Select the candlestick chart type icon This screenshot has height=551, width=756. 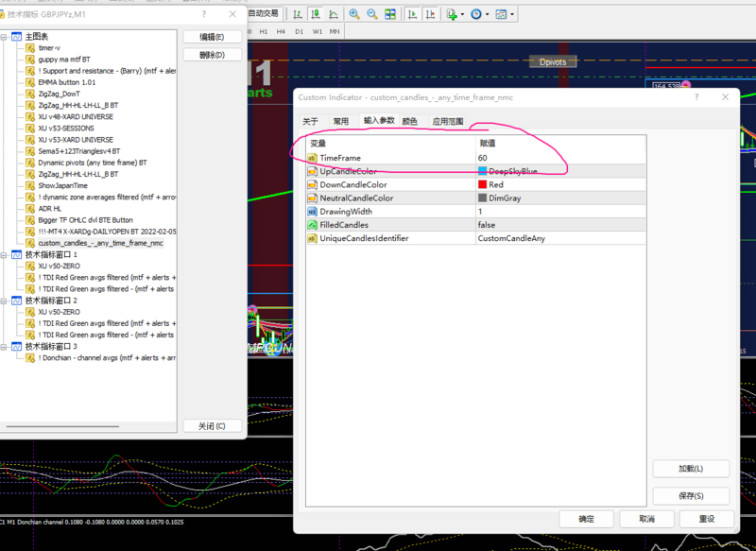click(316, 14)
